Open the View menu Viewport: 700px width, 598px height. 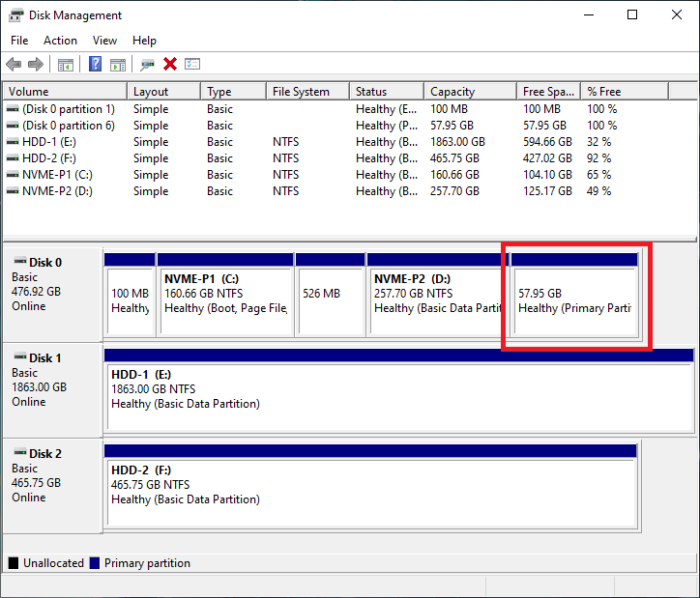[104, 41]
